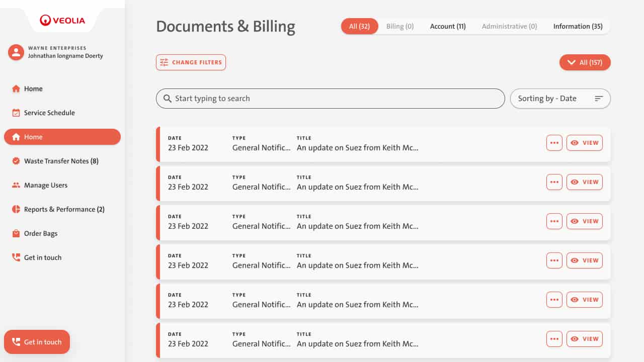This screenshot has height=362, width=644.
Task: Expand the All (157) dropdown
Action: click(x=585, y=62)
